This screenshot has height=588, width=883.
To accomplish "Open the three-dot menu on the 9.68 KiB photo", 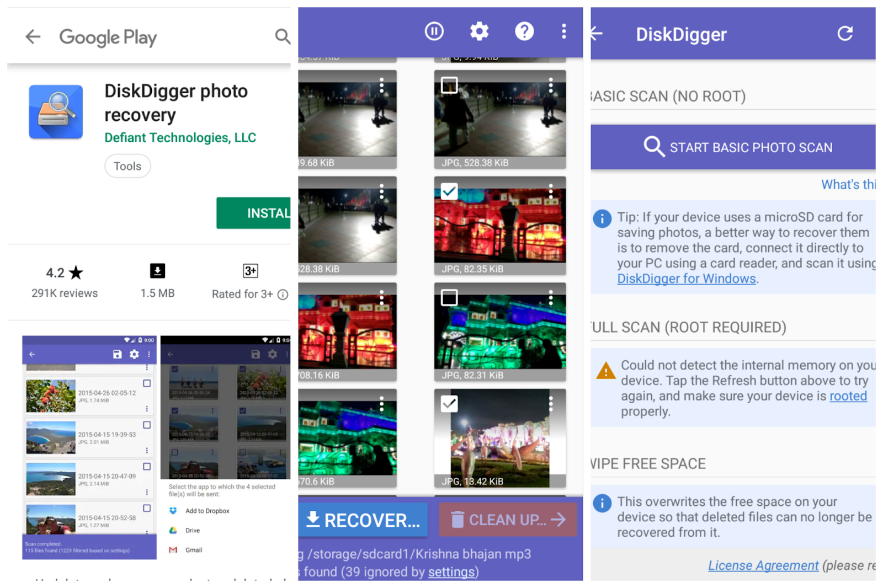I will click(381, 85).
